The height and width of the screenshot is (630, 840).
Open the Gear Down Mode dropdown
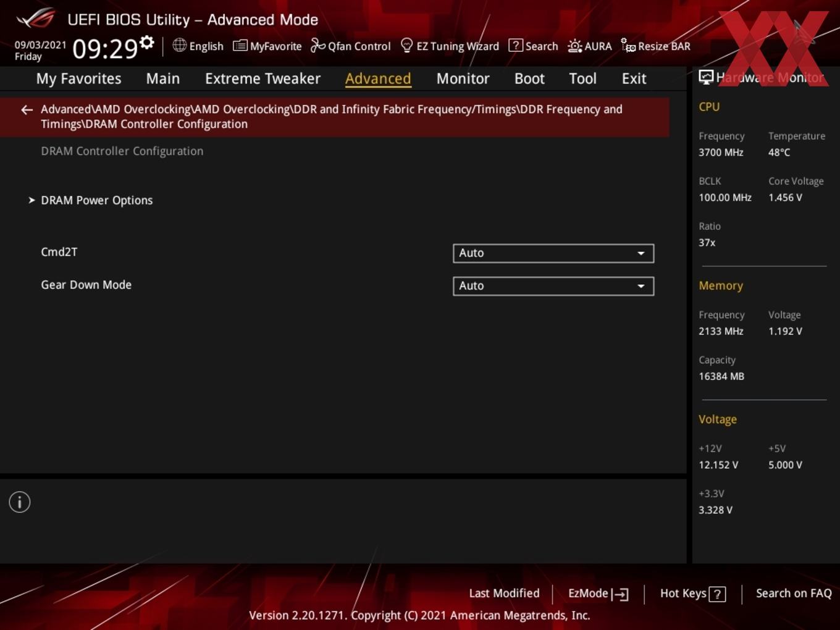coord(553,286)
